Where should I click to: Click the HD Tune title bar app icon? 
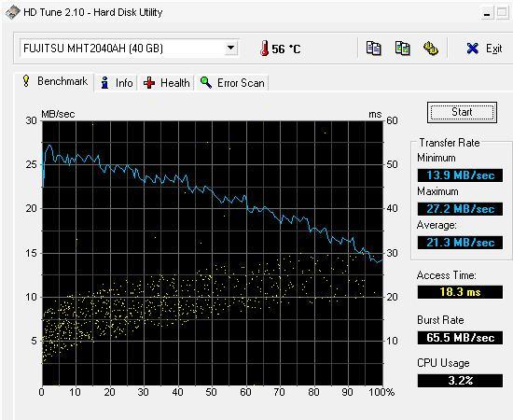pos(12,12)
